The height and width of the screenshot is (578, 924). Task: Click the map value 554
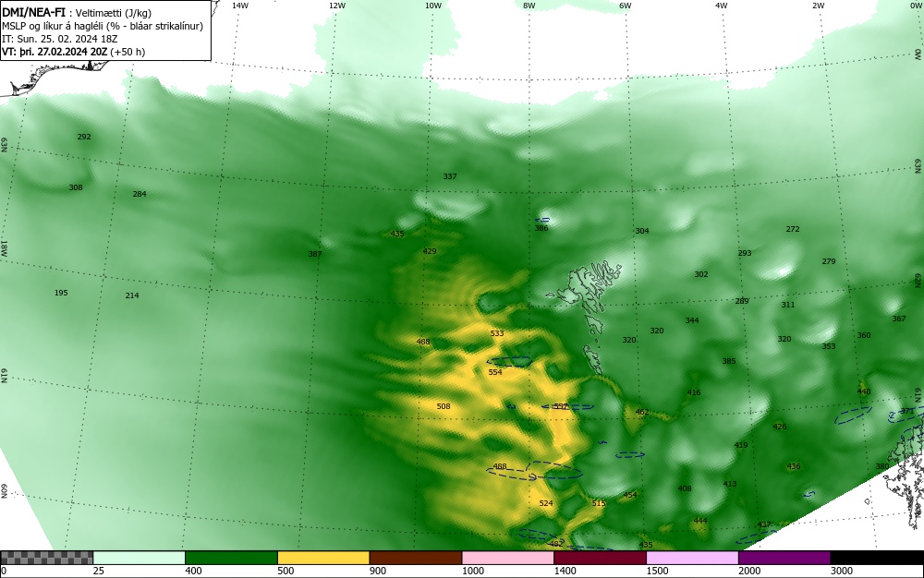point(495,372)
